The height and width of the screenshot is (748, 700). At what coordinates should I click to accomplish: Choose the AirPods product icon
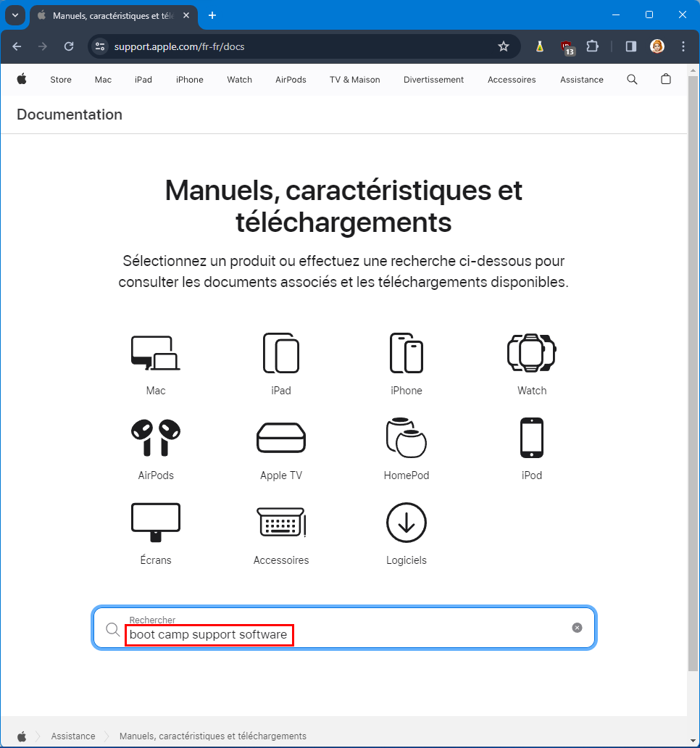pyautogui.click(x=156, y=438)
